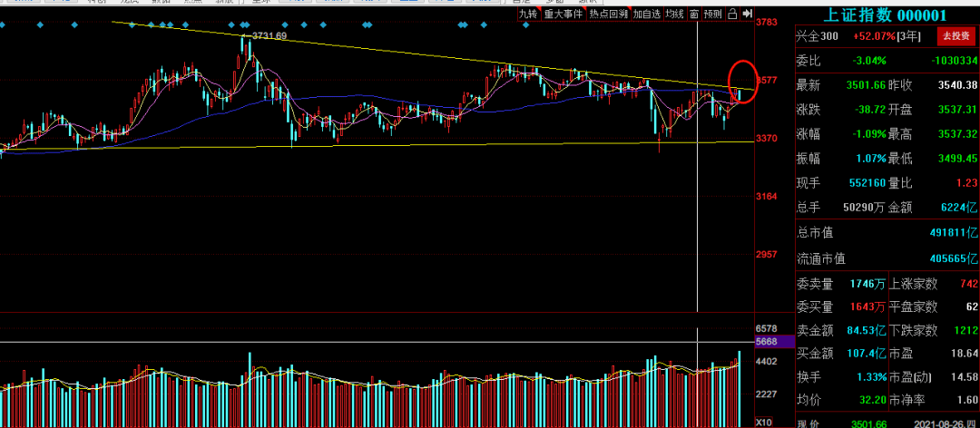This screenshot has width=980, height=428.
Task: Click the lock icon in chart toolbar
Action: pyautogui.click(x=732, y=14)
